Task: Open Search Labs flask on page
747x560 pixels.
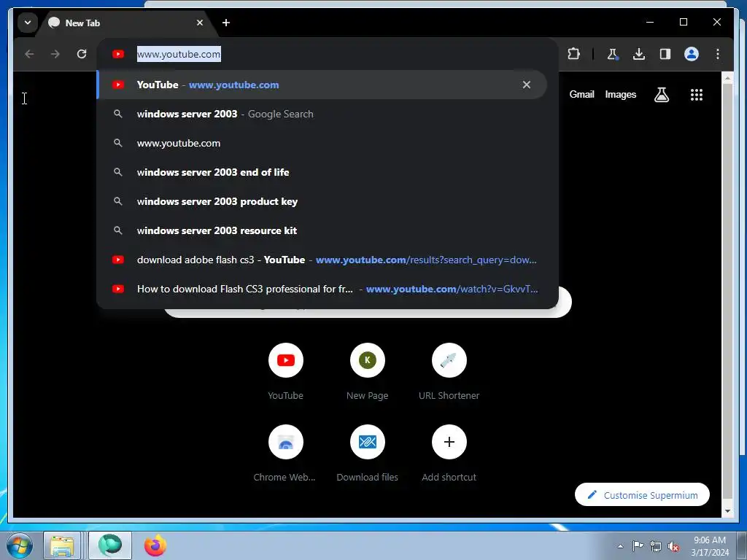Action: click(661, 94)
